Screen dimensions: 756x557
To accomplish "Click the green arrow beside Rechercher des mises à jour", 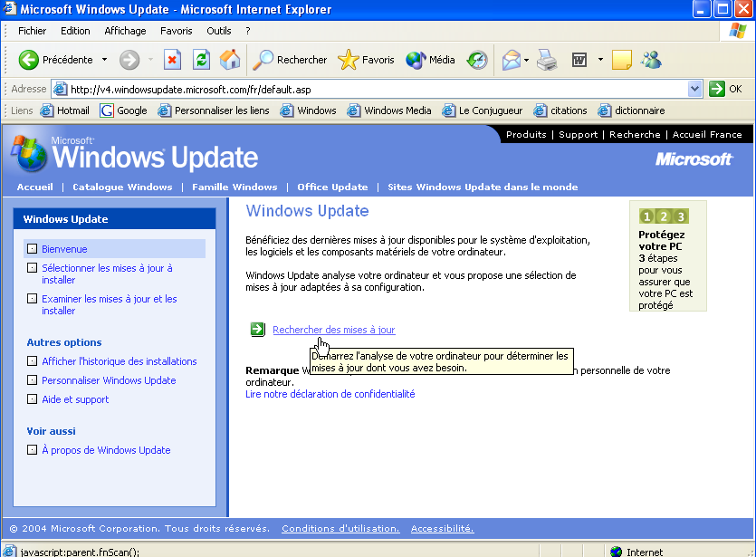I will click(257, 330).
